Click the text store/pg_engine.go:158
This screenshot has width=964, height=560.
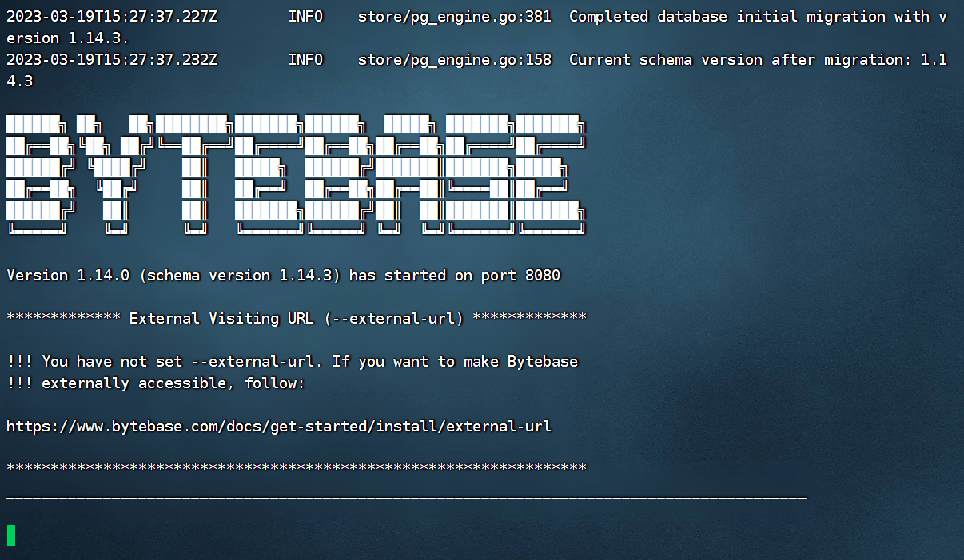tap(455, 59)
